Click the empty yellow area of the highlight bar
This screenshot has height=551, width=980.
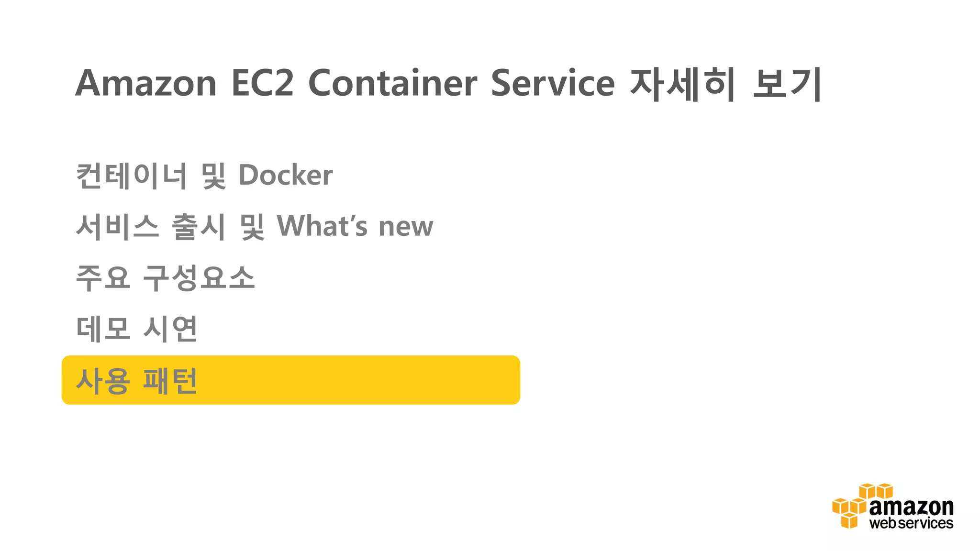coord(359,380)
